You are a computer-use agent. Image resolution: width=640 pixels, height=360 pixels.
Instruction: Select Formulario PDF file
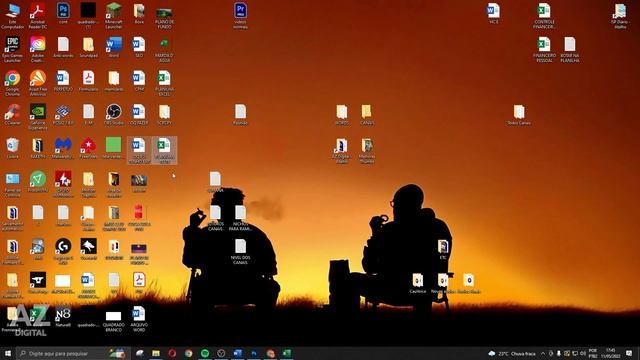[88, 81]
